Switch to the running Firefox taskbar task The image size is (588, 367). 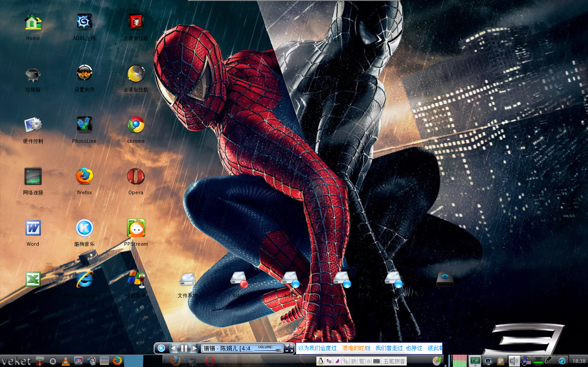[x=175, y=361]
